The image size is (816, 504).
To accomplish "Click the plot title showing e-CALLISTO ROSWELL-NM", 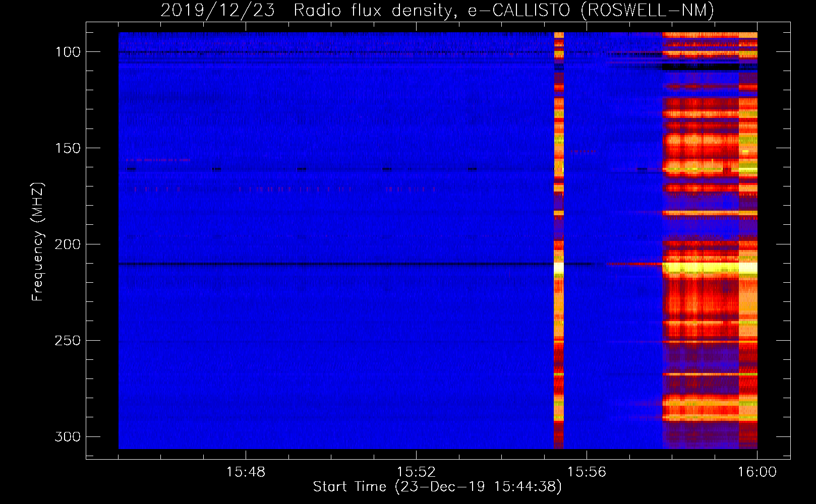I will click(x=437, y=10).
